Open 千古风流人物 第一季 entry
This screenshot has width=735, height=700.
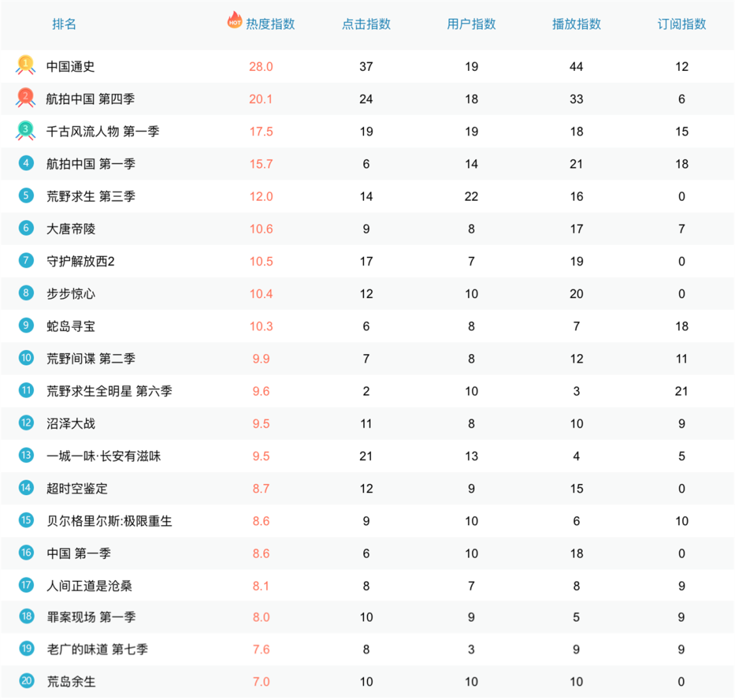click(102, 131)
